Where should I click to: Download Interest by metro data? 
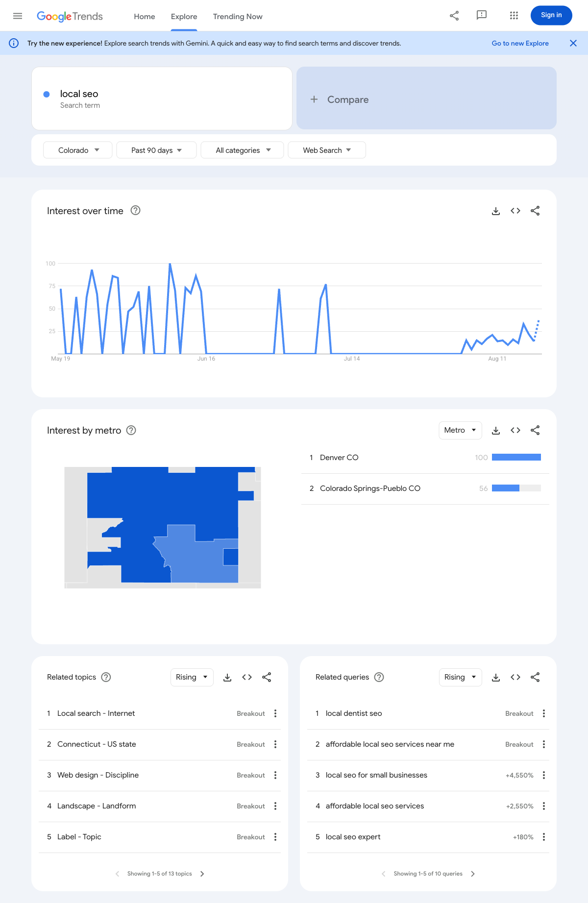[496, 430]
